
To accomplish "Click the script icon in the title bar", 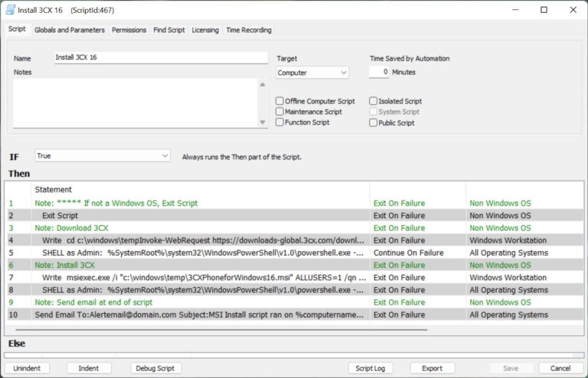I will click(11, 10).
